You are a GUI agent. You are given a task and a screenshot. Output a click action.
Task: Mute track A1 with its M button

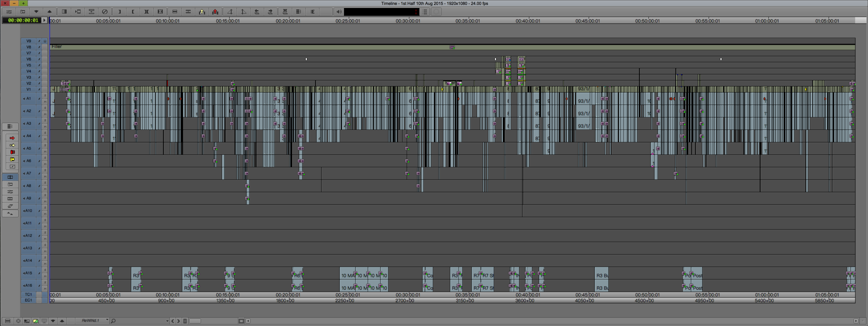[x=45, y=102]
